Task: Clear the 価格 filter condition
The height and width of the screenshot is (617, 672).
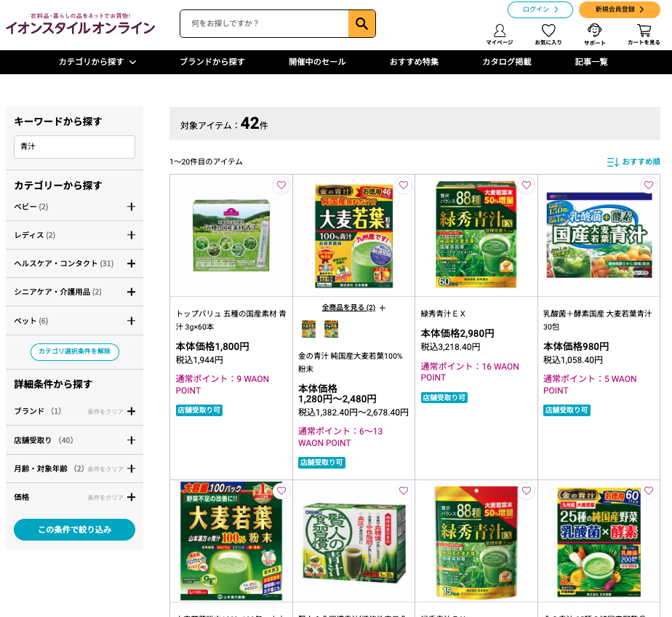Action: [105, 498]
